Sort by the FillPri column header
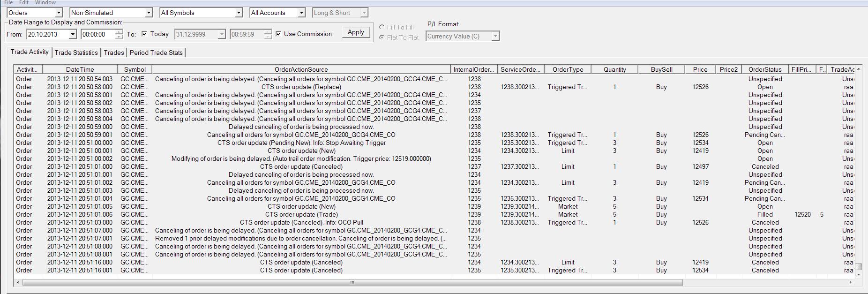 click(x=802, y=69)
